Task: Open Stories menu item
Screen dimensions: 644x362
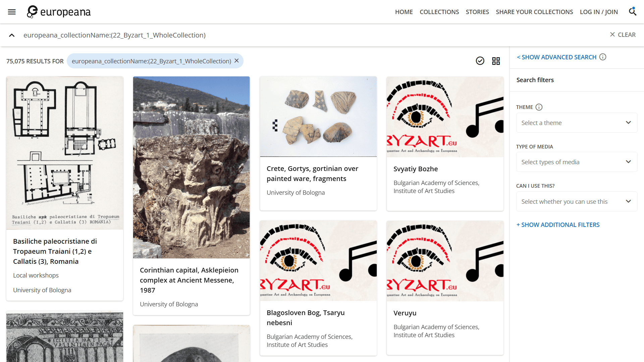Action: coord(477,12)
